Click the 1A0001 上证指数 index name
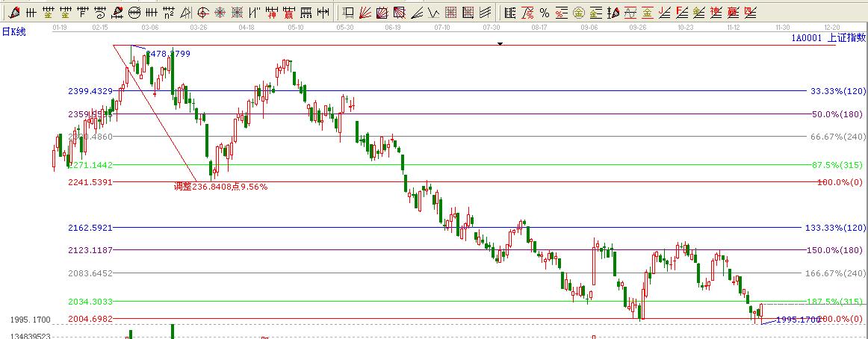This screenshot has height=339, width=868. tap(828, 37)
